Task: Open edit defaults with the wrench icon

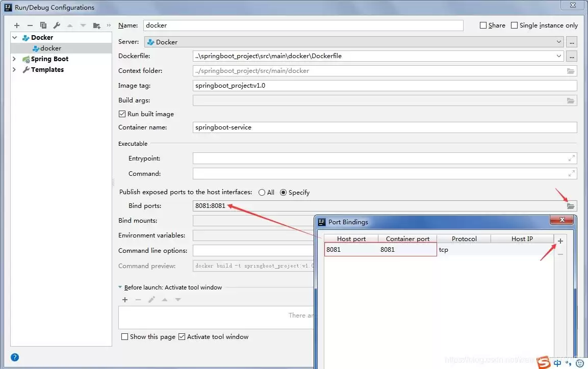Action: [57, 25]
